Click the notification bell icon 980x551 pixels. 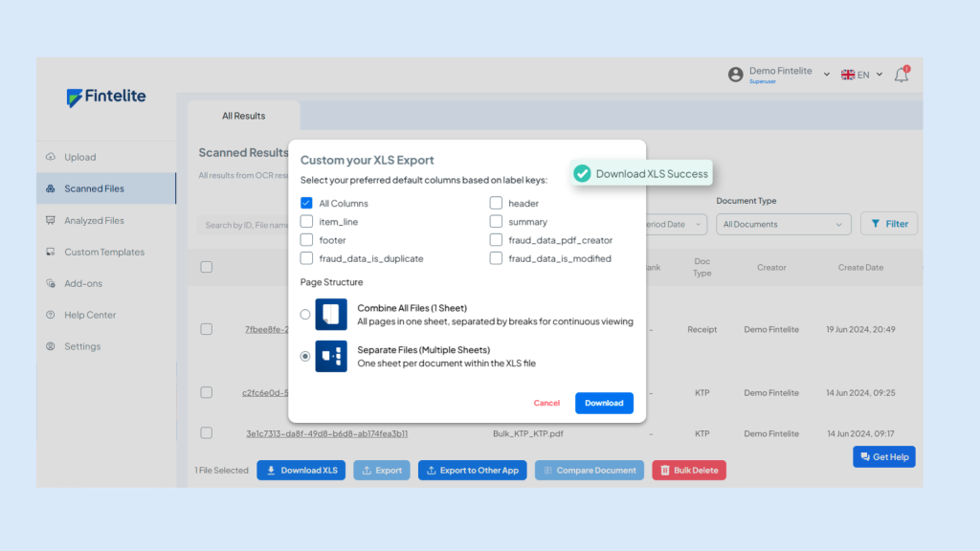click(x=901, y=75)
